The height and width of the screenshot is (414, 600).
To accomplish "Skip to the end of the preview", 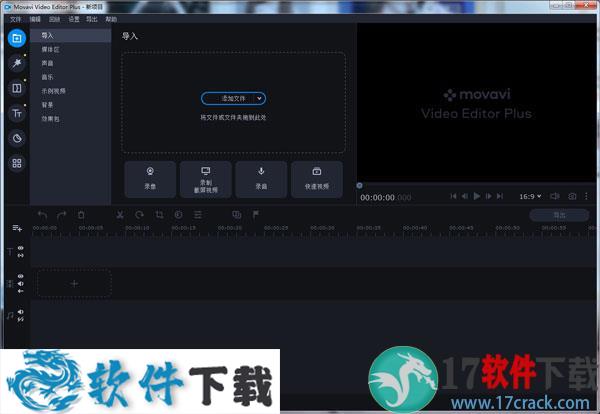I will (x=500, y=196).
